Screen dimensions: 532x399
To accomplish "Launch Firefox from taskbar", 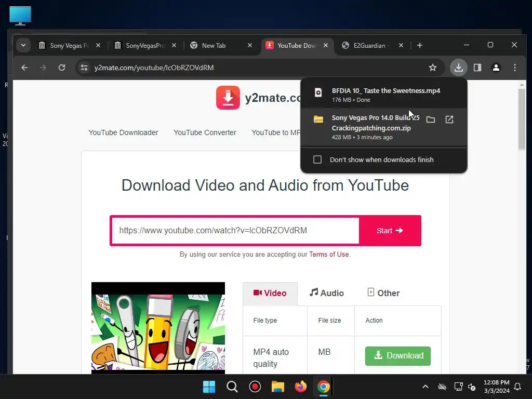I will 301,387.
